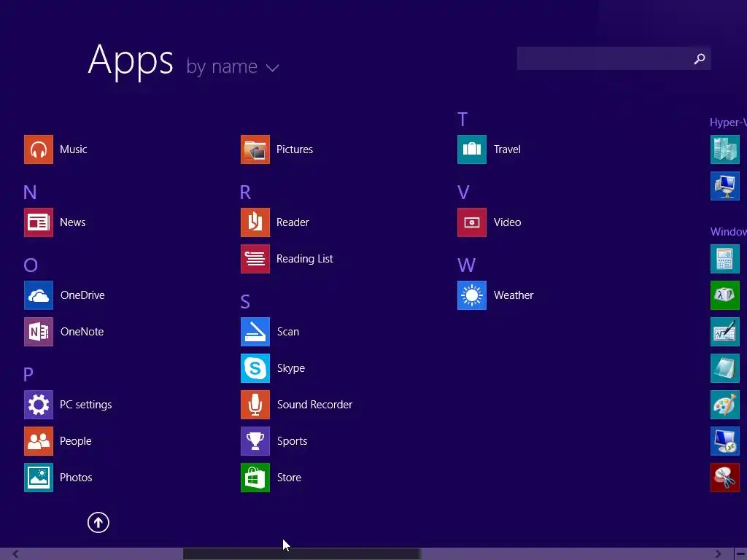747x560 pixels.
Task: Click the S letter header
Action: (245, 301)
